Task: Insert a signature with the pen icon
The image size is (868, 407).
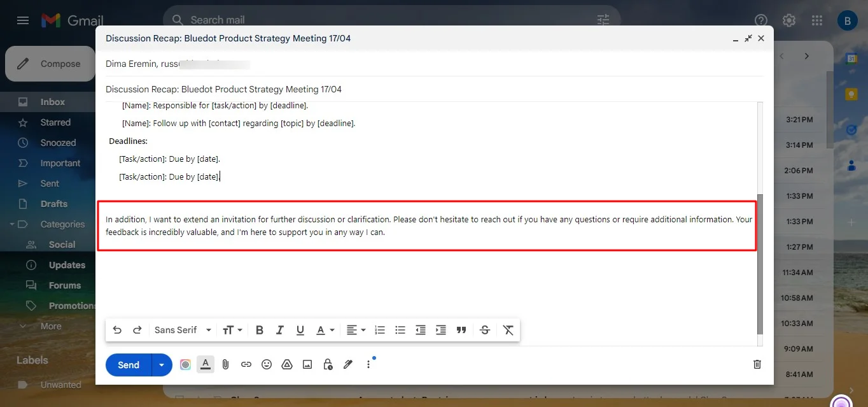Action: tap(348, 364)
